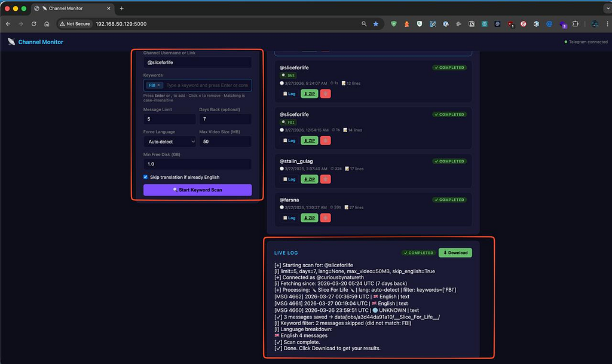Click Start Keyword Scan button

tap(197, 190)
